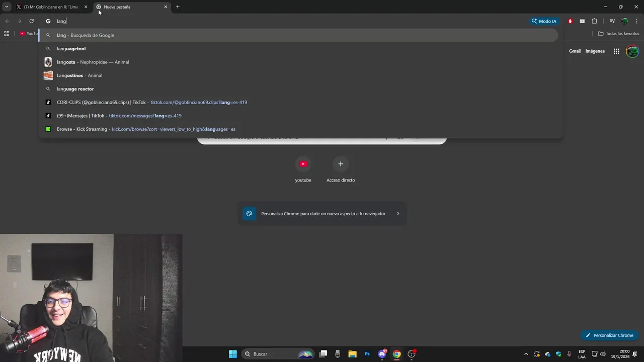
Task: Open Google account avatar on page
Action: 632,51
